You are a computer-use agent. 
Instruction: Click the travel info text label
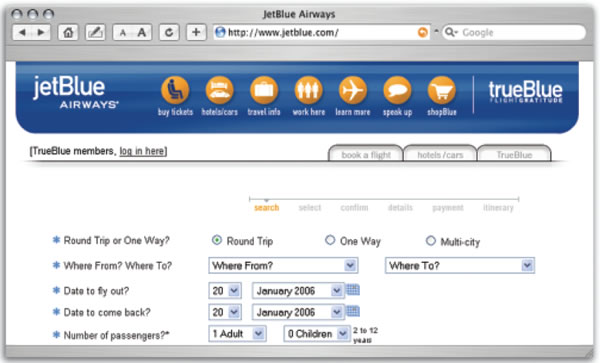pyautogui.click(x=264, y=112)
